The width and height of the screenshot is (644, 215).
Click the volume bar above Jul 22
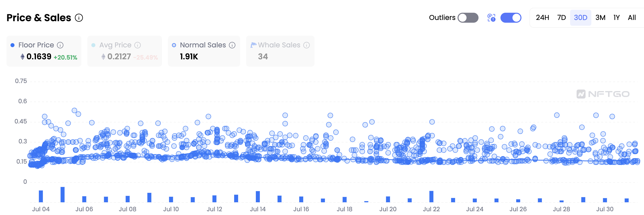click(x=431, y=197)
